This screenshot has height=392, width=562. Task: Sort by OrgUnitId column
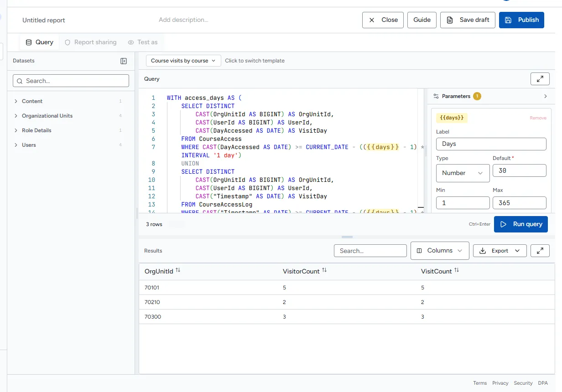tap(178, 270)
